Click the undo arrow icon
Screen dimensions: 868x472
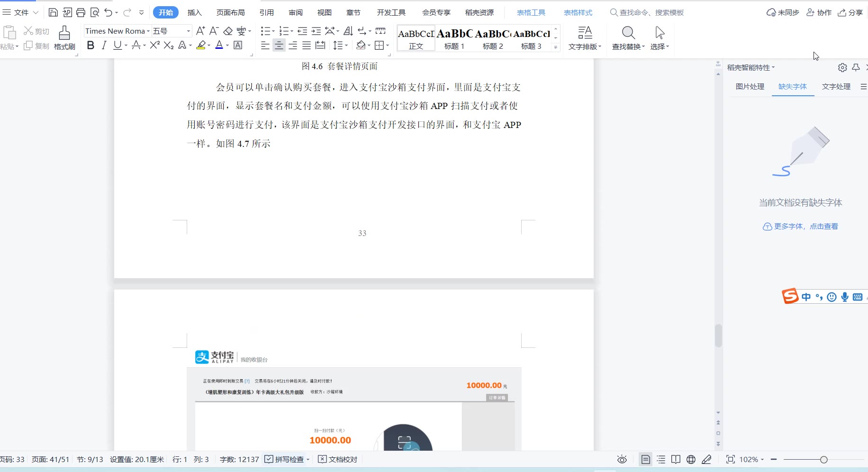coord(108,13)
